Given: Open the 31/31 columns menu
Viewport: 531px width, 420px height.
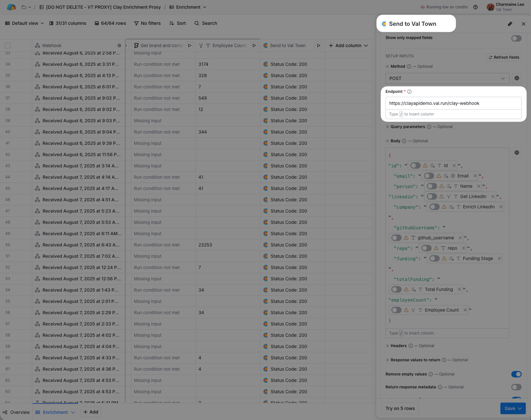Looking at the screenshot, I should point(68,23).
